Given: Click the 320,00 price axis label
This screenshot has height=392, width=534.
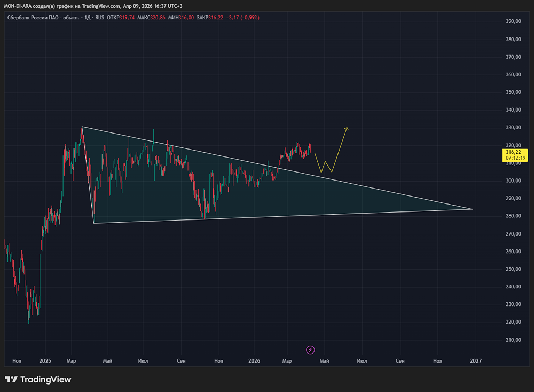Looking at the screenshot, I should pyautogui.click(x=513, y=145).
